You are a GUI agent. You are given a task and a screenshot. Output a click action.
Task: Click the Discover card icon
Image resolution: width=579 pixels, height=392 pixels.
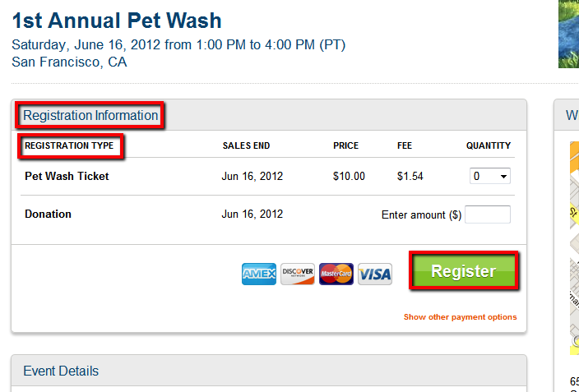[x=298, y=274]
